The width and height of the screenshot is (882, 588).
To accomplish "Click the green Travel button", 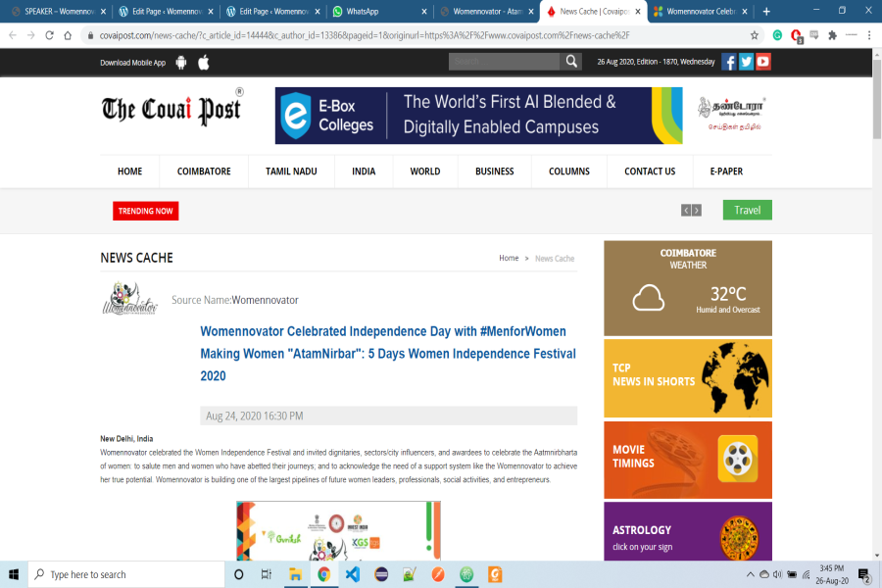I will coord(748,210).
